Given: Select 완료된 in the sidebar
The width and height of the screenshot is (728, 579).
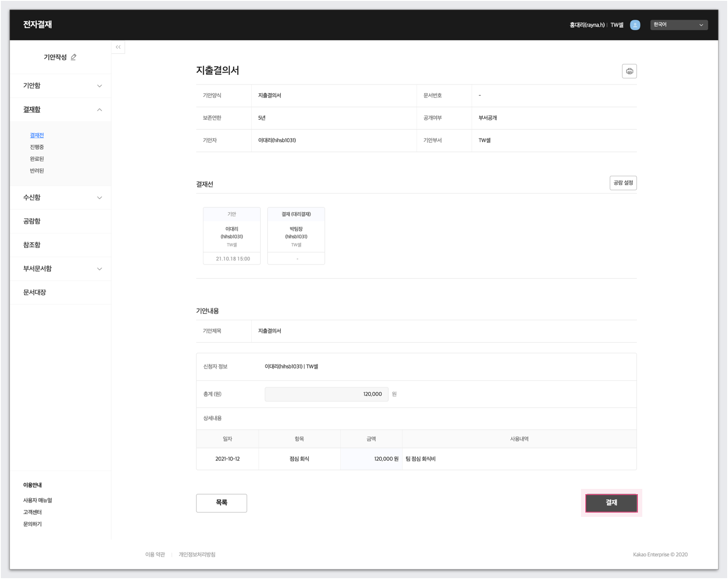Looking at the screenshot, I should point(37,159).
